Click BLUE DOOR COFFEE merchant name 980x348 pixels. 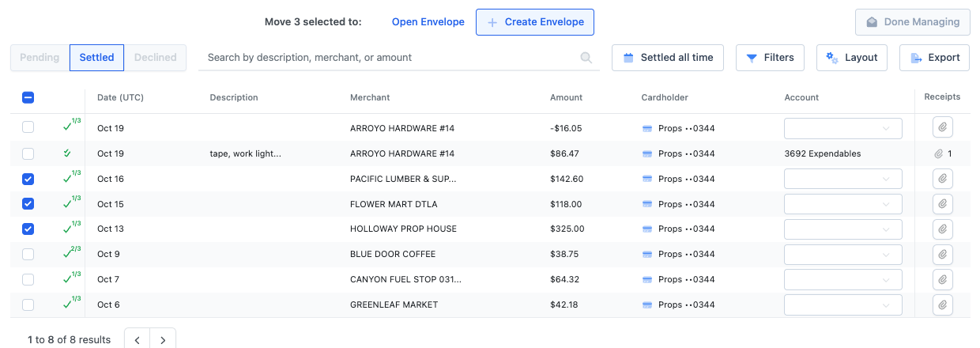(x=393, y=255)
